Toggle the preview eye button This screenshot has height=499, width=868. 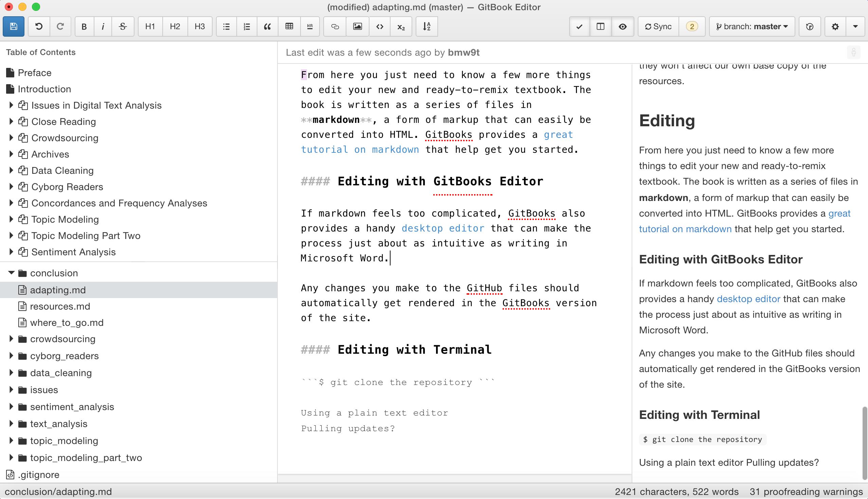(x=622, y=26)
